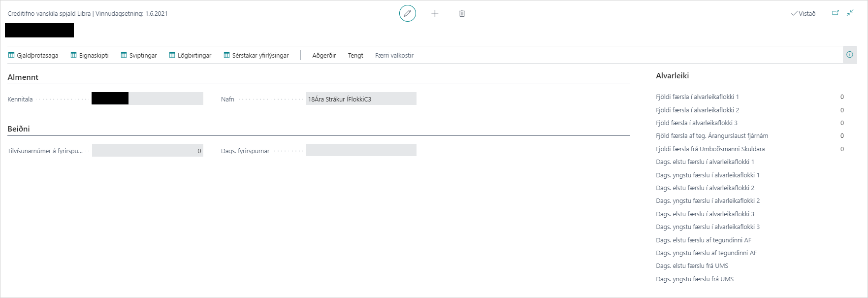Click Færri valkostir to show fewer options
The width and height of the screenshot is (868, 298).
click(x=394, y=55)
